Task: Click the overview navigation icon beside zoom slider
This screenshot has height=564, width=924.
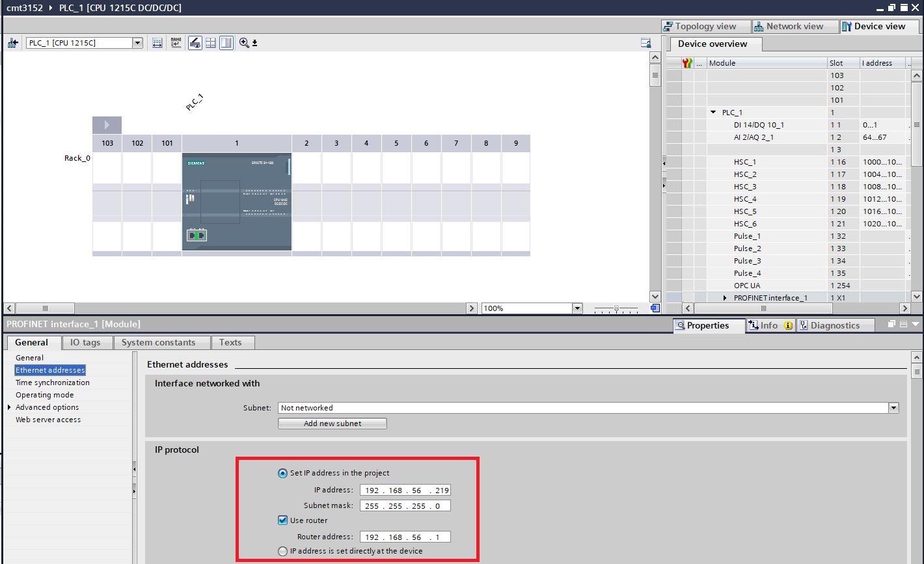Action: click(655, 308)
